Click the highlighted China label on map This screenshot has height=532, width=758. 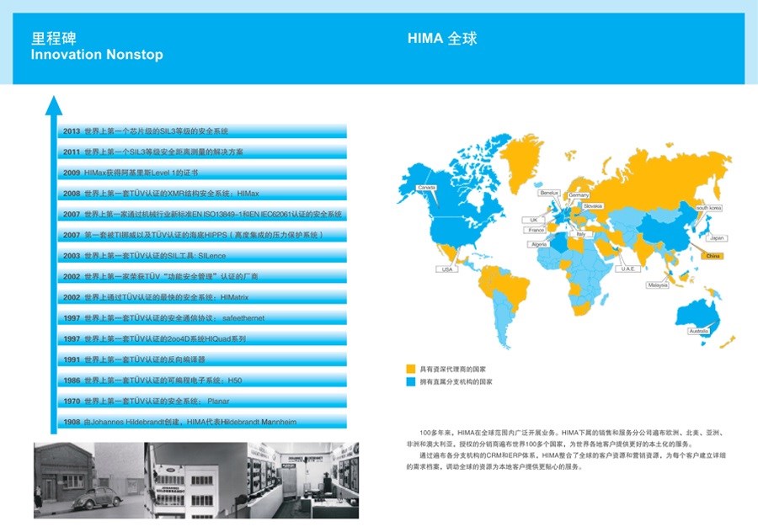pos(713,255)
